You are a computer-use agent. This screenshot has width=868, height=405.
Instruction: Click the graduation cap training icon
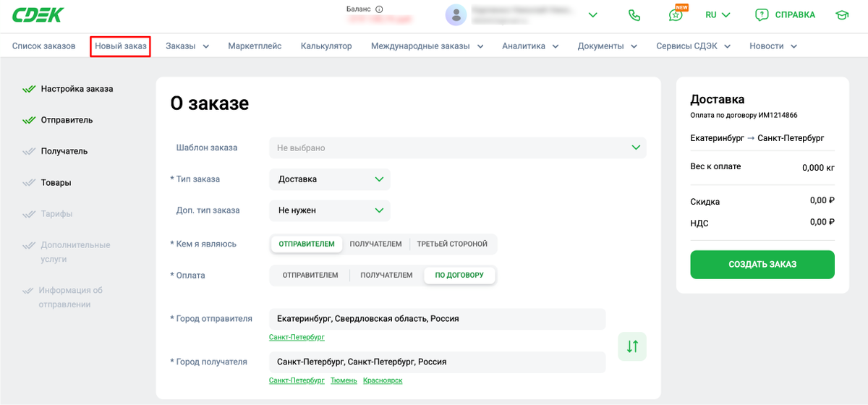click(x=842, y=14)
